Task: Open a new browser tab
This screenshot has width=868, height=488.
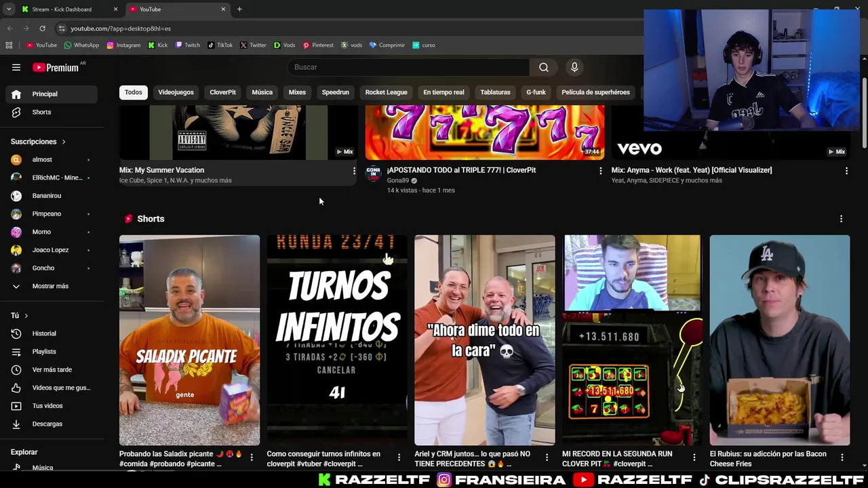Action: tap(239, 9)
